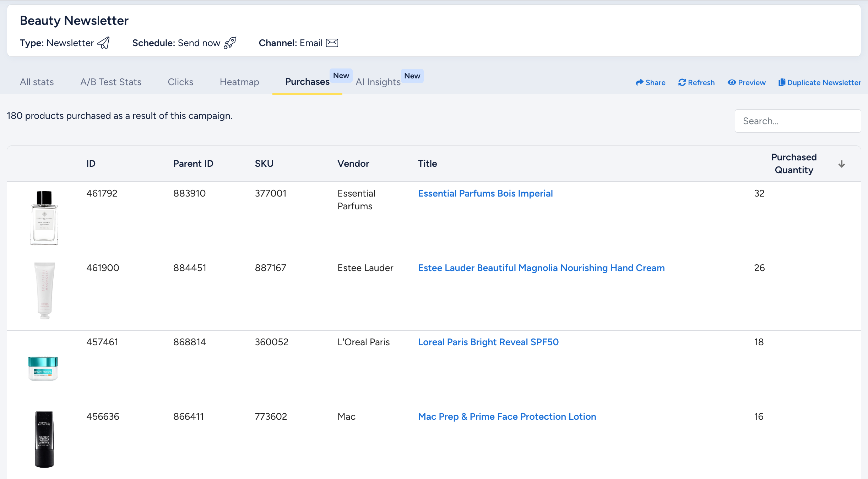
Task: Click the '180 products purchased' summary text
Action: coord(119,116)
